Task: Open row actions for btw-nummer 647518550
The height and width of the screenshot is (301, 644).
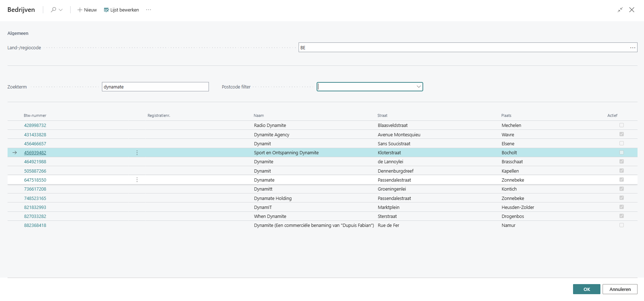Action: pos(137,180)
